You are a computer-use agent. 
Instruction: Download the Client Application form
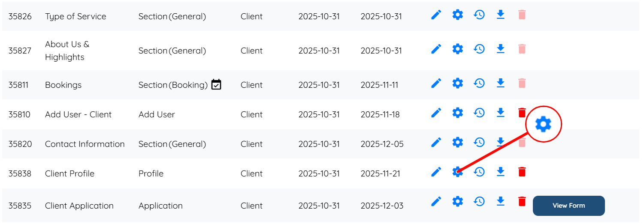500,201
